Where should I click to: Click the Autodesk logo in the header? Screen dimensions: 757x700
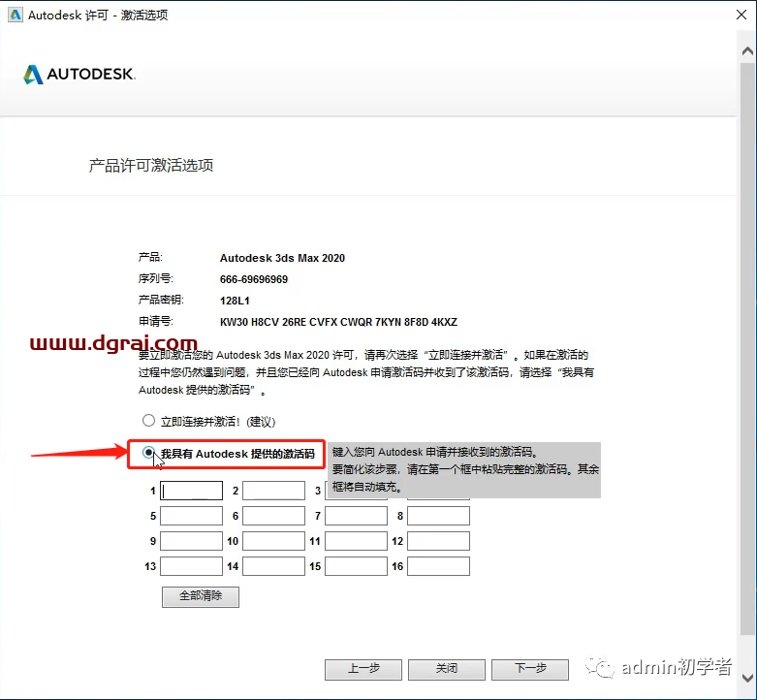(79, 75)
